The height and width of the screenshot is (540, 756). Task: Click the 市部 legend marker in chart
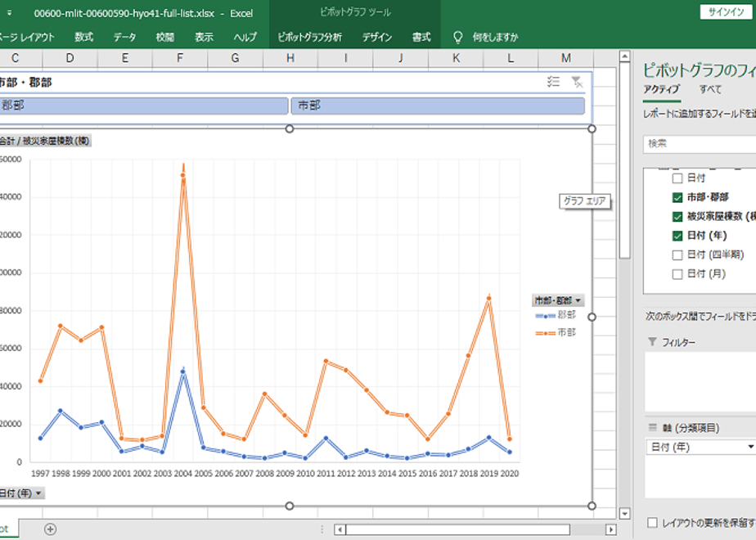[x=545, y=333]
